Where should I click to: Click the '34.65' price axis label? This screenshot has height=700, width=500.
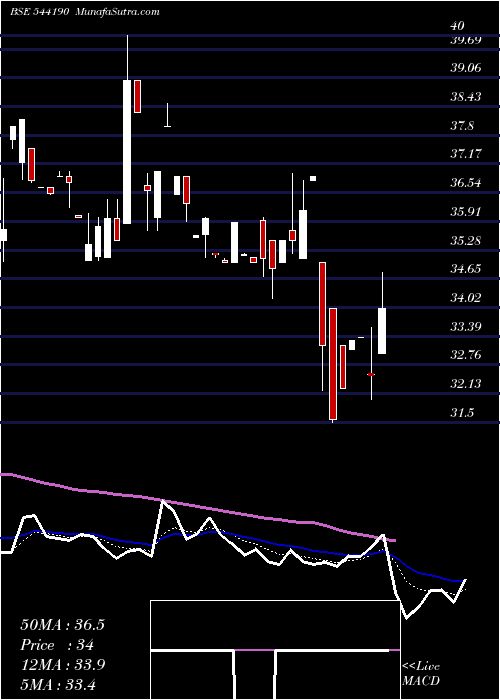click(x=466, y=269)
